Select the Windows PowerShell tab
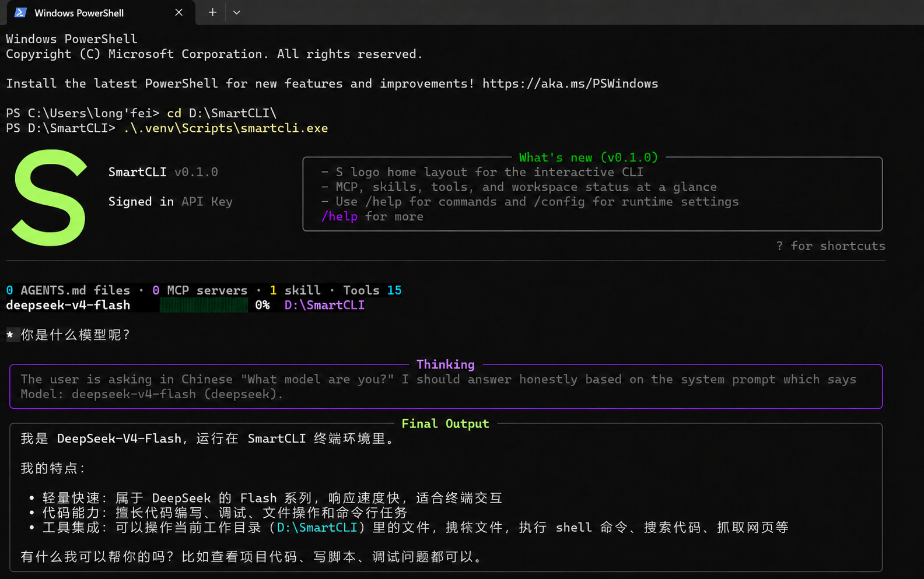Screen dimensions: 924x579 click(x=100, y=12)
